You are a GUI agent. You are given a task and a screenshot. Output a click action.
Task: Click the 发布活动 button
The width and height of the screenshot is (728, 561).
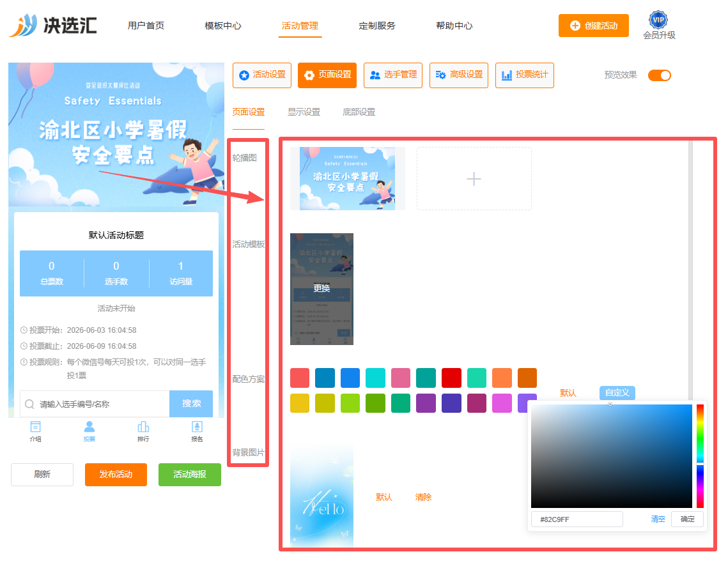pyautogui.click(x=116, y=474)
